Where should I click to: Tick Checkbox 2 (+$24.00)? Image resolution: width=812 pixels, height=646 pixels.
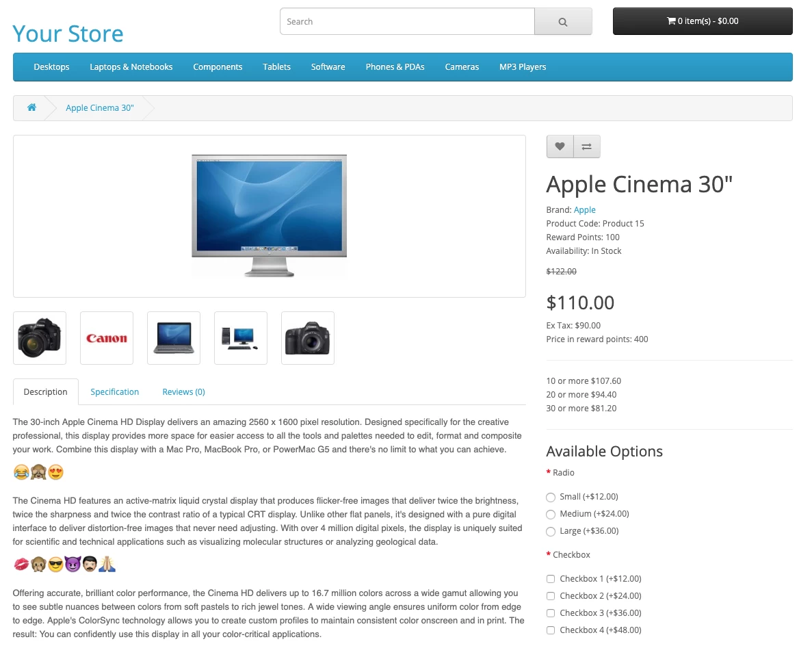551,596
